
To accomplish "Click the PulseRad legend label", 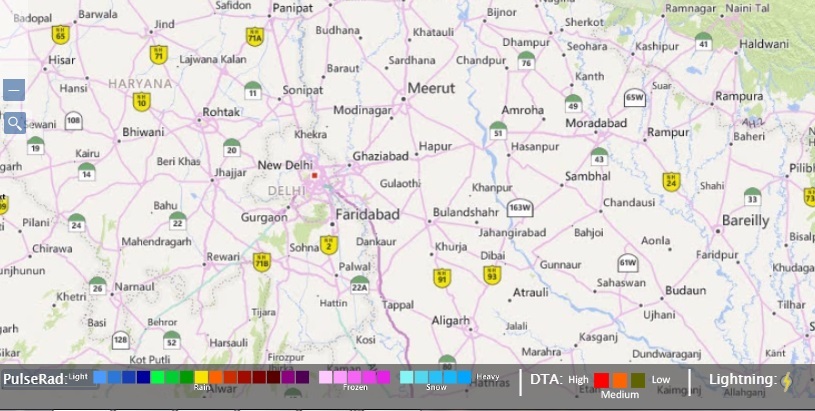I will coord(35,379).
